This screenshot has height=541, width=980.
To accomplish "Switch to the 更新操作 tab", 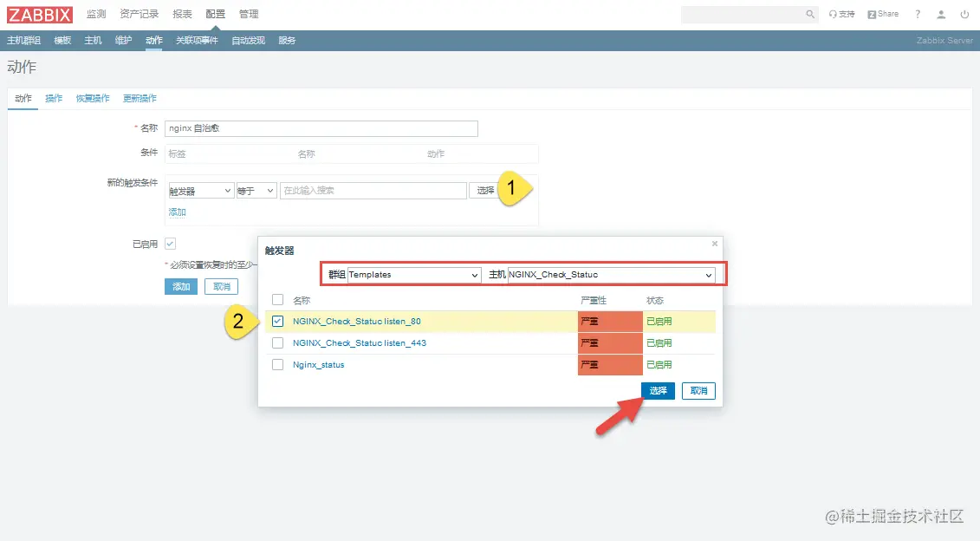I will (140, 98).
